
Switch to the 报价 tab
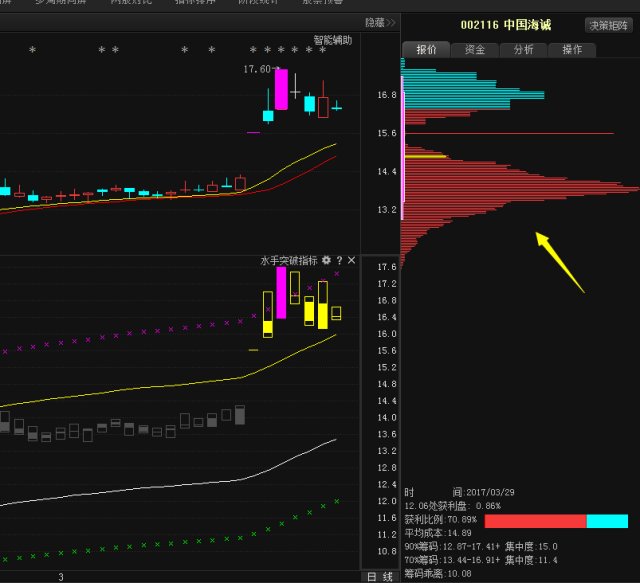click(426, 50)
